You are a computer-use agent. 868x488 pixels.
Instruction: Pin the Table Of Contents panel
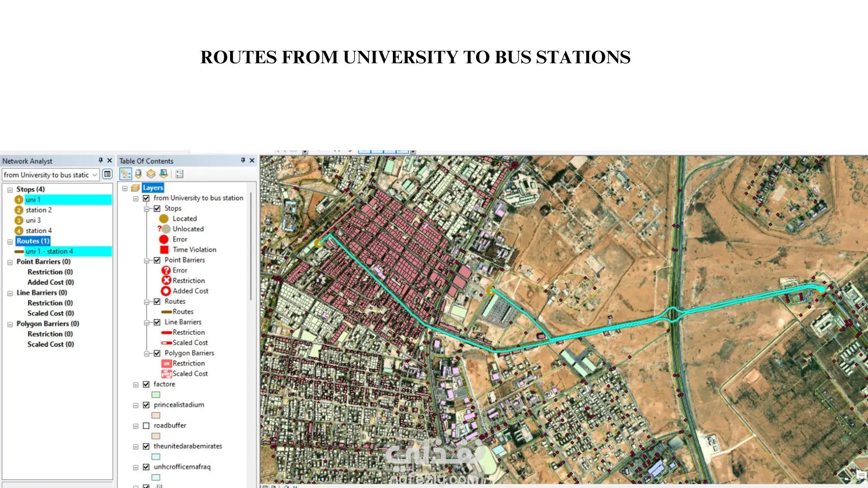[243, 160]
